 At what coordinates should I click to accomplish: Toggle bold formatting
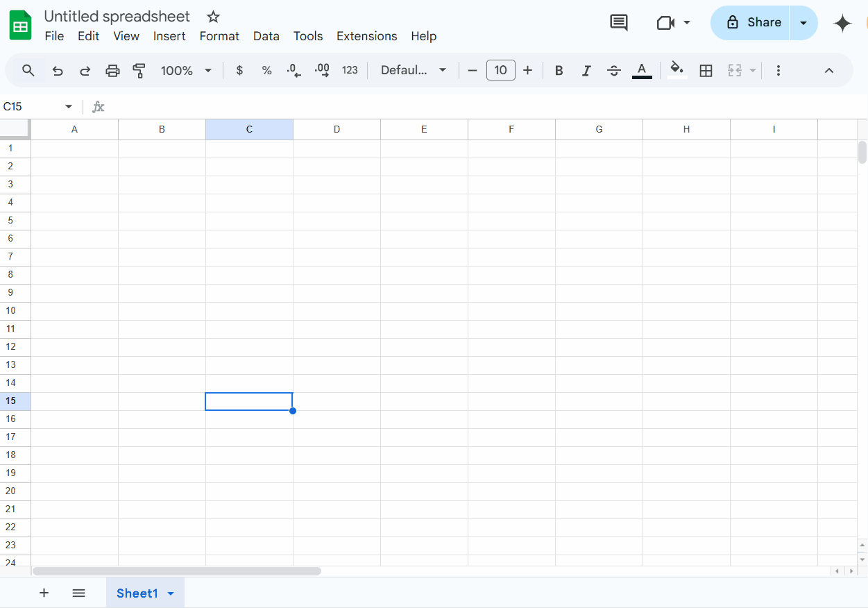click(x=559, y=71)
